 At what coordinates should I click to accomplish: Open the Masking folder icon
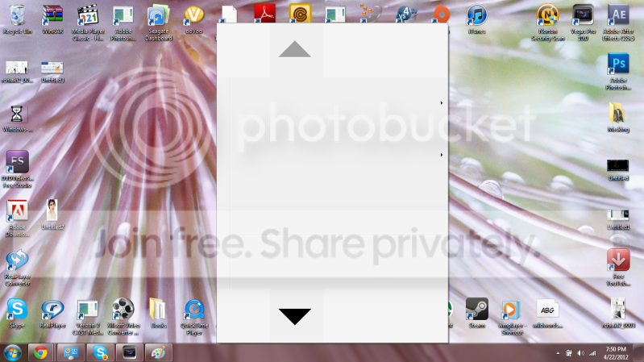pos(618,118)
